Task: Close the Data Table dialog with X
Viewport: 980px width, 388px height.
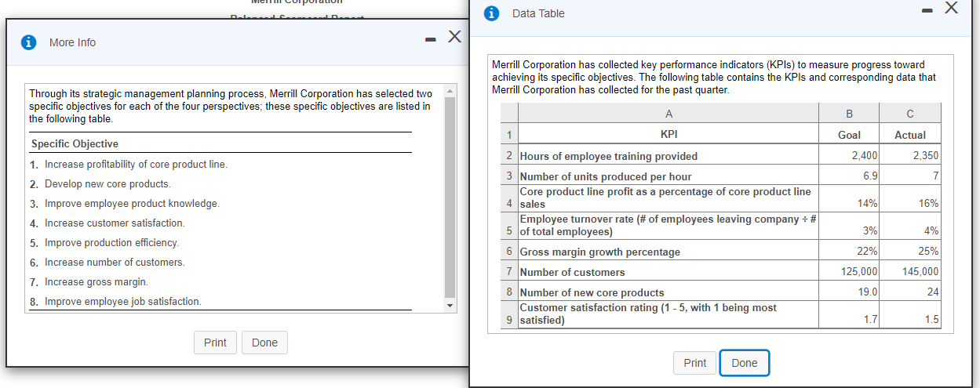Action: 951,8
